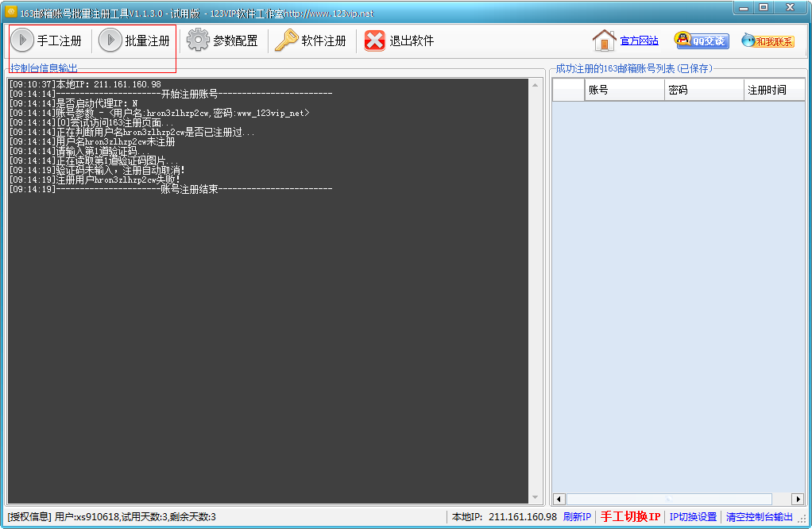Click console scrollbar up arrow
This screenshot has height=529, width=812.
click(535, 85)
